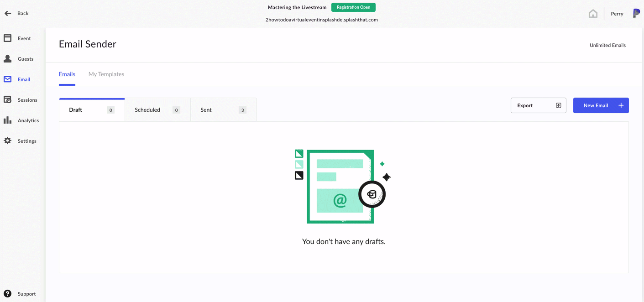The height and width of the screenshot is (302, 644).
Task: Click the Guests menu label
Action: point(26,59)
